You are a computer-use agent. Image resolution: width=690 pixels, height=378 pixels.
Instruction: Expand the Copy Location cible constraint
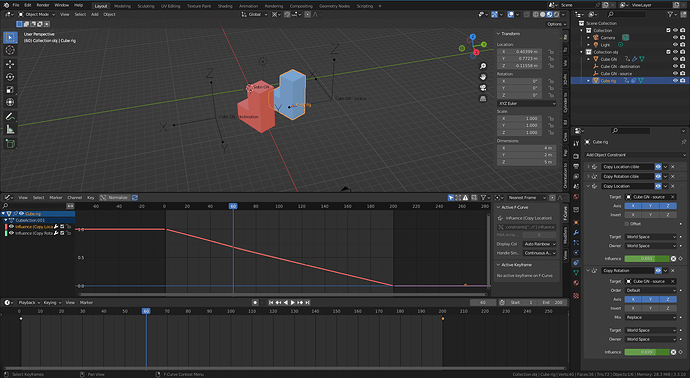click(x=588, y=167)
